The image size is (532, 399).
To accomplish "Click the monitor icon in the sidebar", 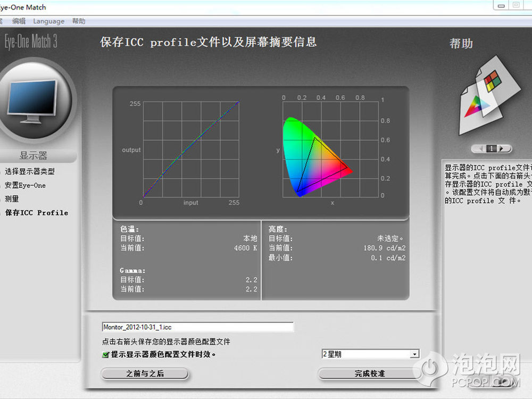I will pyautogui.click(x=32, y=101).
